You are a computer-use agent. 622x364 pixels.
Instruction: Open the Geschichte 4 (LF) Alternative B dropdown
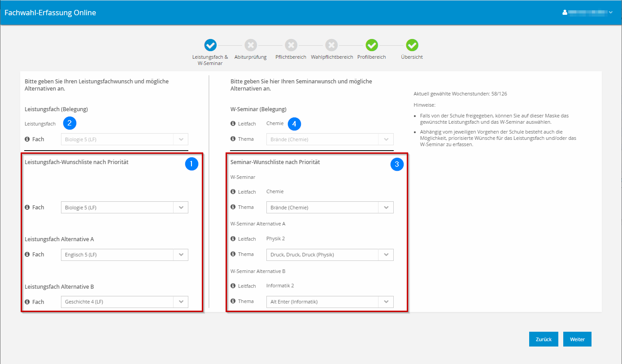[125, 302]
